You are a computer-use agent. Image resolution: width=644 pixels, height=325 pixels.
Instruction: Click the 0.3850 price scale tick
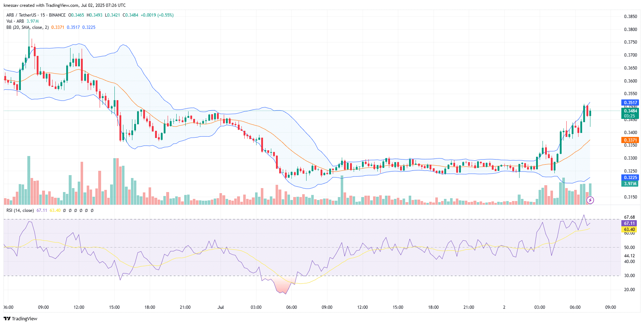coord(630,17)
